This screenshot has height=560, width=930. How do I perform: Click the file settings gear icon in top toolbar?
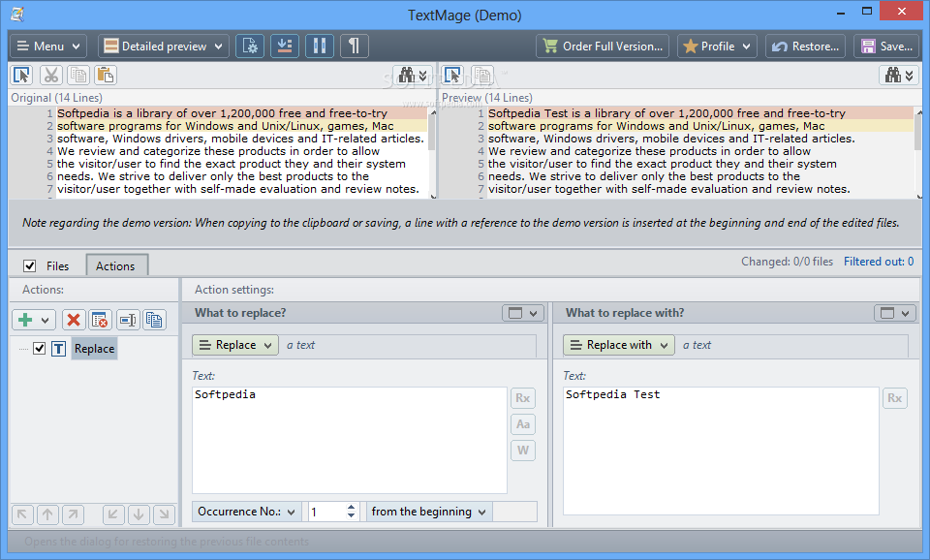click(250, 47)
